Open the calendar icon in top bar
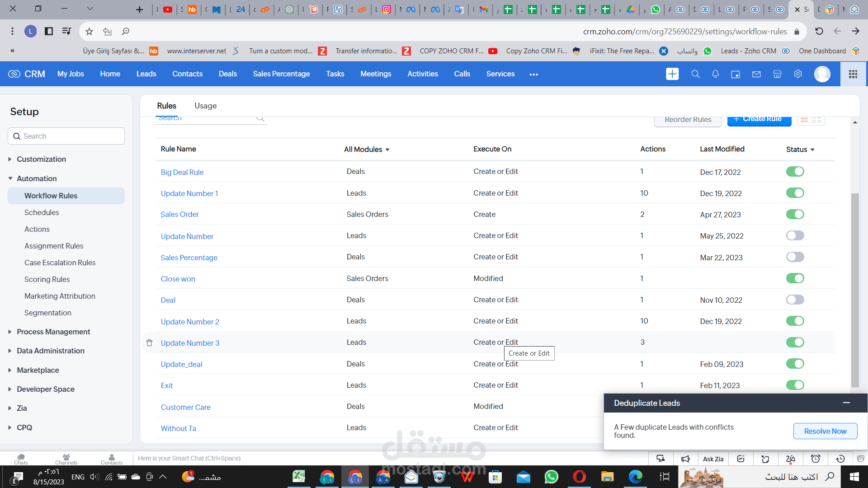The image size is (868, 488). click(x=736, y=74)
